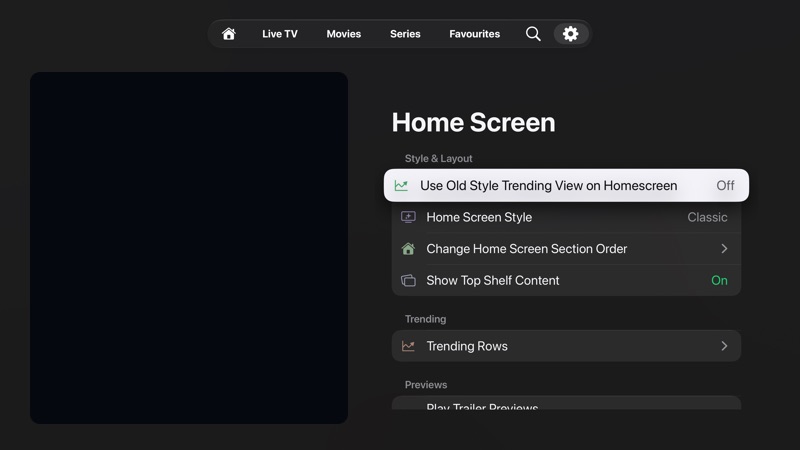The width and height of the screenshot is (800, 450).
Task: Click the monitor icon beside Home Screen Style
Action: tap(408, 217)
